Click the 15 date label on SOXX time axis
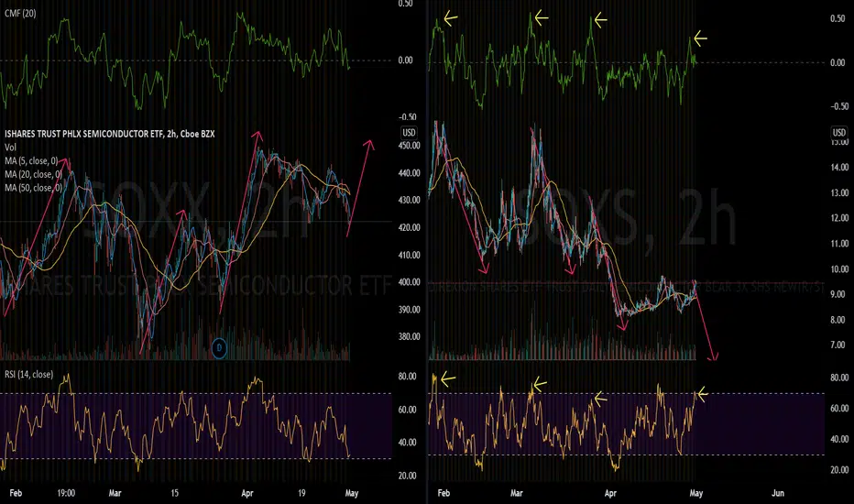The height and width of the screenshot is (504, 854). pyautogui.click(x=174, y=493)
